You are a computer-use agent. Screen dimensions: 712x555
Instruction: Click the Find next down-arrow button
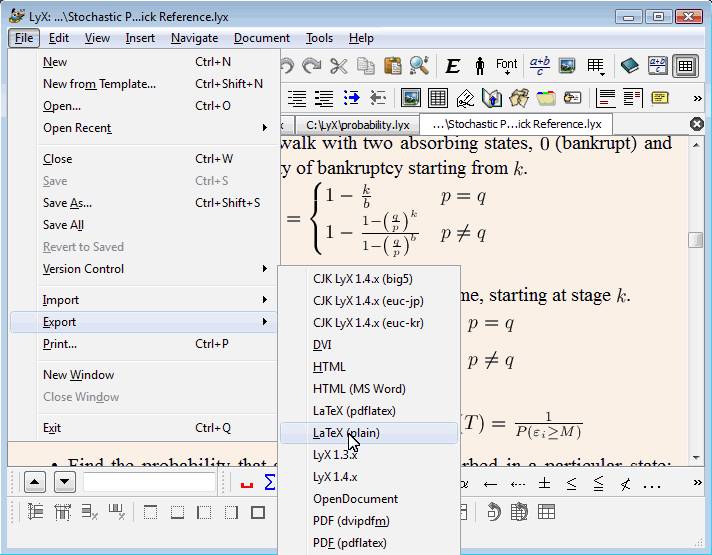pyautogui.click(x=65, y=482)
